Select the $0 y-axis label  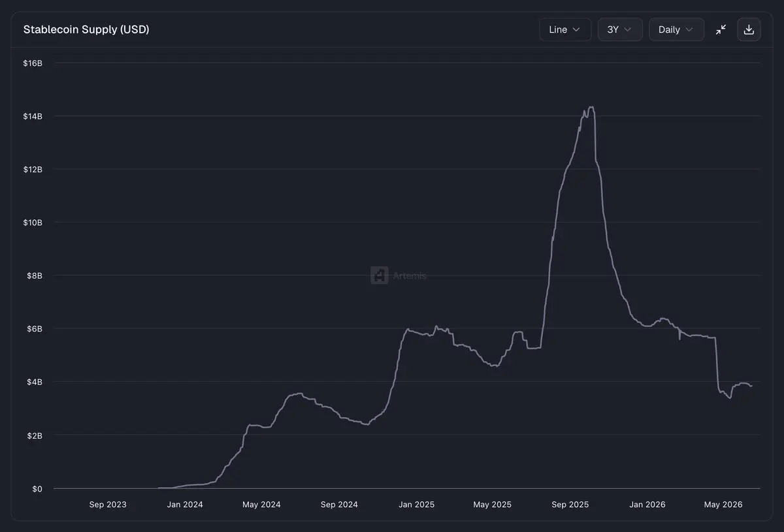tap(36, 488)
